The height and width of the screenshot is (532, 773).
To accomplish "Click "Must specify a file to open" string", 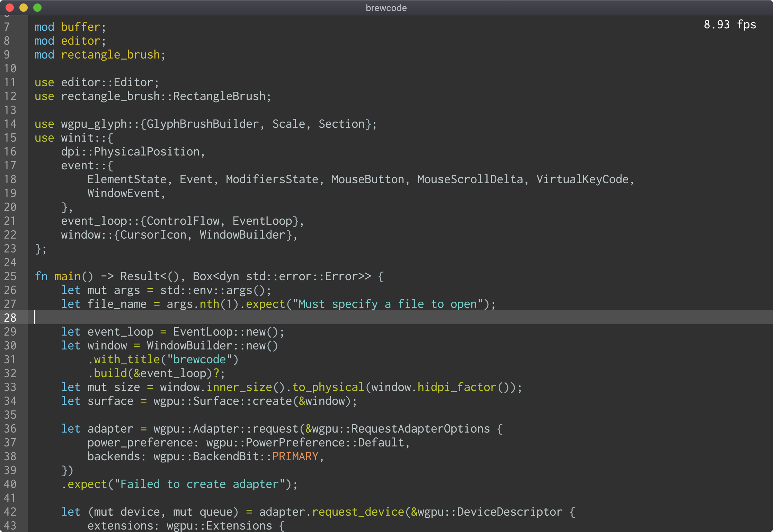I will pos(387,304).
